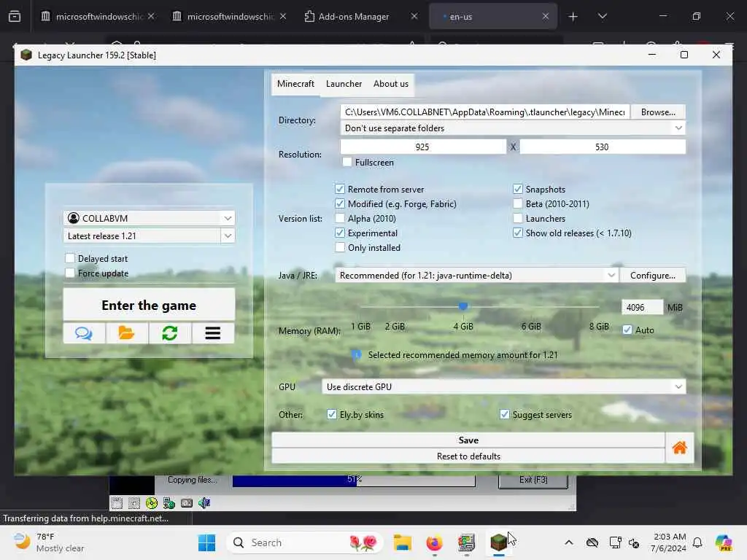Open notifications bell icon
This screenshot has width=747, height=560.
point(697,542)
